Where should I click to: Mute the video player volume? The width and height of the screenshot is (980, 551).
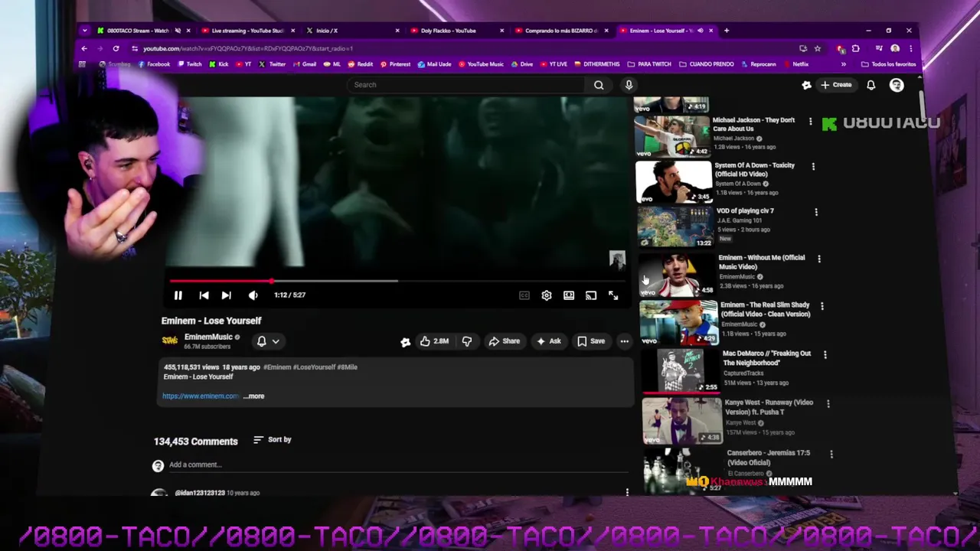253,295
